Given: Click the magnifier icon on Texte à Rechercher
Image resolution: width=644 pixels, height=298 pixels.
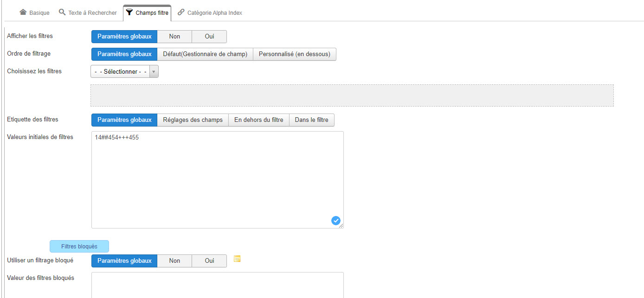Looking at the screenshot, I should (x=62, y=12).
